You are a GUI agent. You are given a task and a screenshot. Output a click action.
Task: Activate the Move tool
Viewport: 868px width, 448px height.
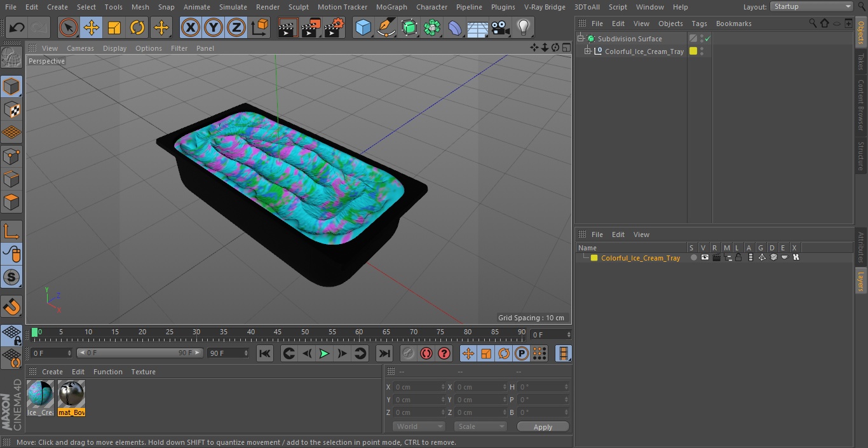92,27
